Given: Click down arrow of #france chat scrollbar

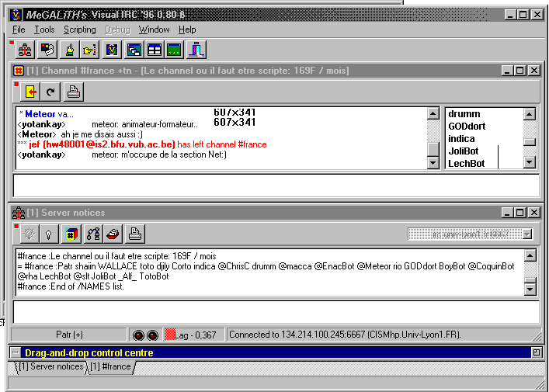Looking at the screenshot, I should (x=433, y=162).
